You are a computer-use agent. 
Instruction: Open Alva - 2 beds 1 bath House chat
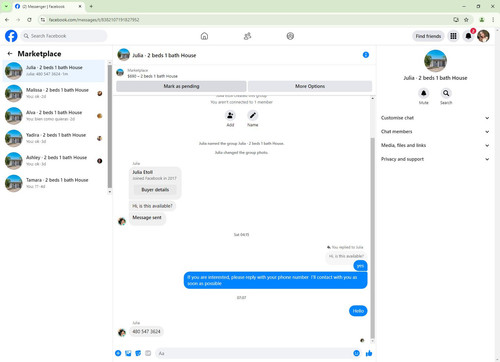(x=54, y=116)
